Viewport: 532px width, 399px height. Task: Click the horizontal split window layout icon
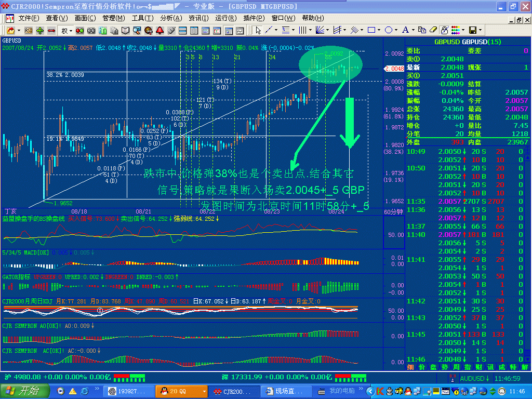182,31
